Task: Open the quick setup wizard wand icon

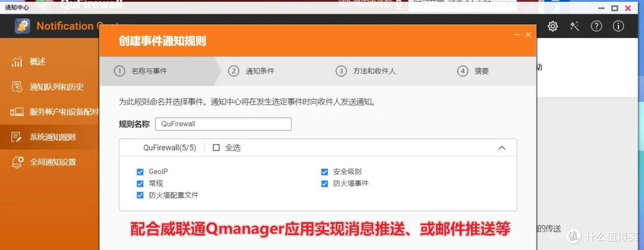Action: (575, 26)
